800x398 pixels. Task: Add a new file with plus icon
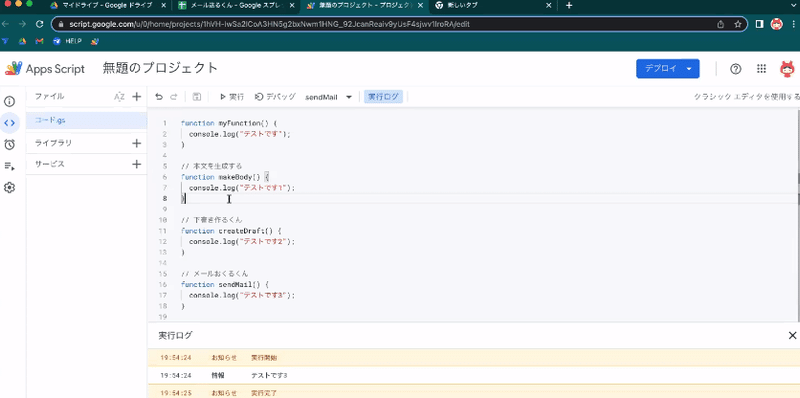point(136,96)
